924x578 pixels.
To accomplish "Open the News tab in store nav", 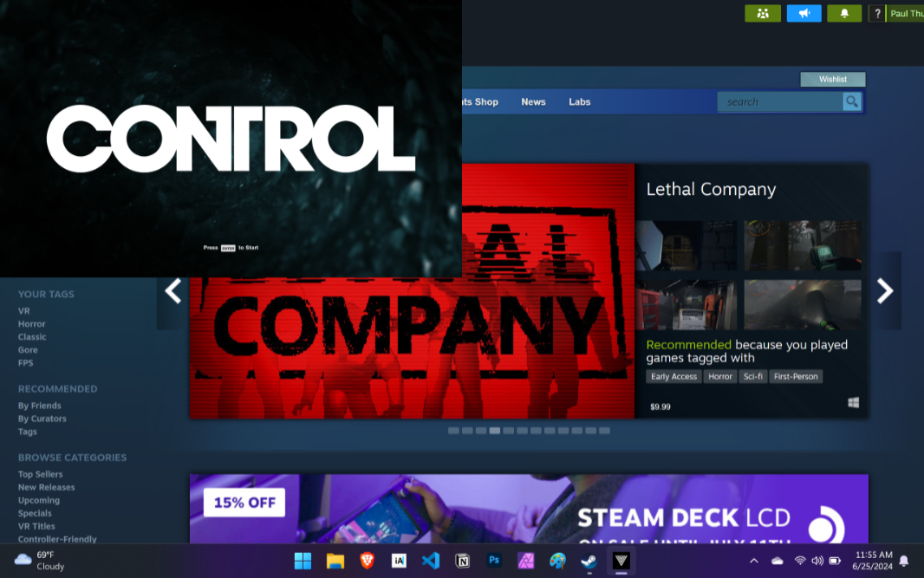I will (x=533, y=102).
